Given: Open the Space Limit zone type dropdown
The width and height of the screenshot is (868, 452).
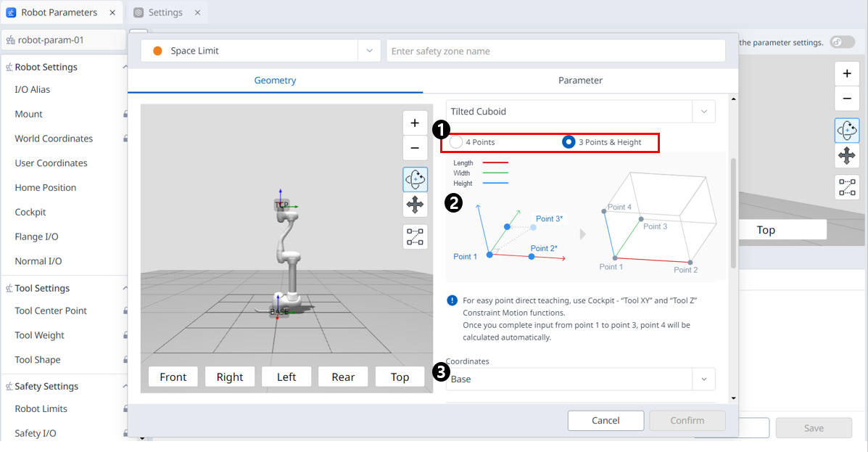Looking at the screenshot, I should click(x=369, y=51).
